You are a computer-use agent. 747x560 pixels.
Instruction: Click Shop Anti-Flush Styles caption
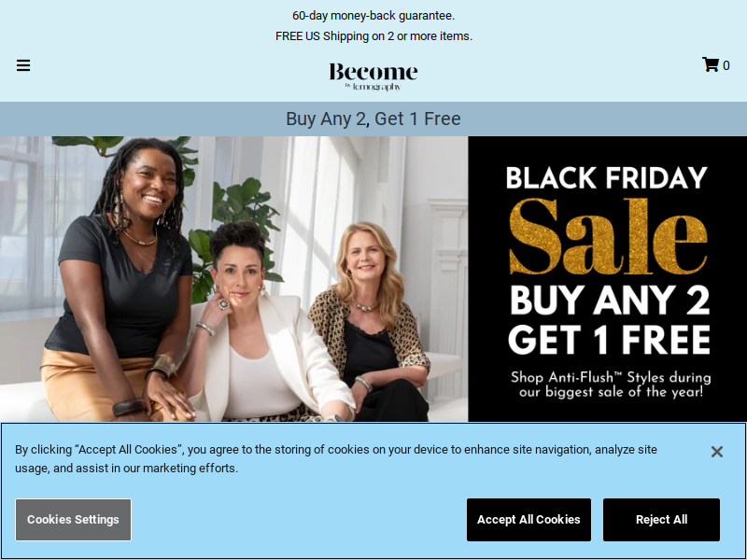(611, 385)
